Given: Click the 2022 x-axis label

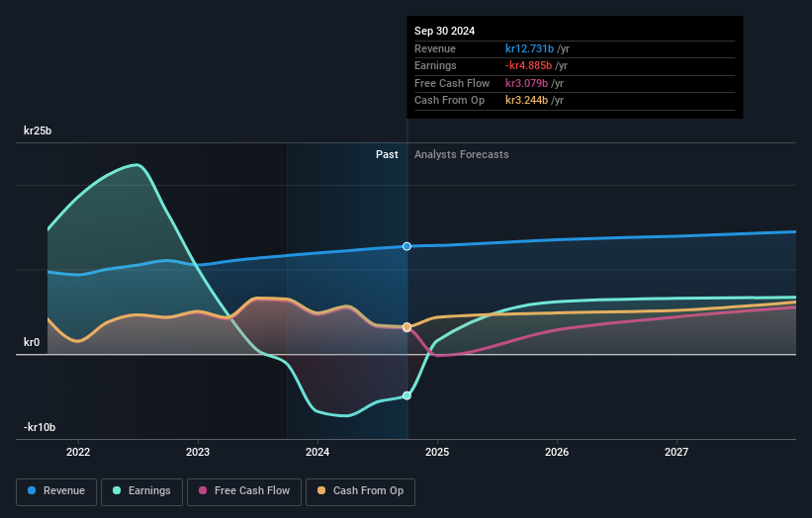Looking at the screenshot, I should 78,453.
